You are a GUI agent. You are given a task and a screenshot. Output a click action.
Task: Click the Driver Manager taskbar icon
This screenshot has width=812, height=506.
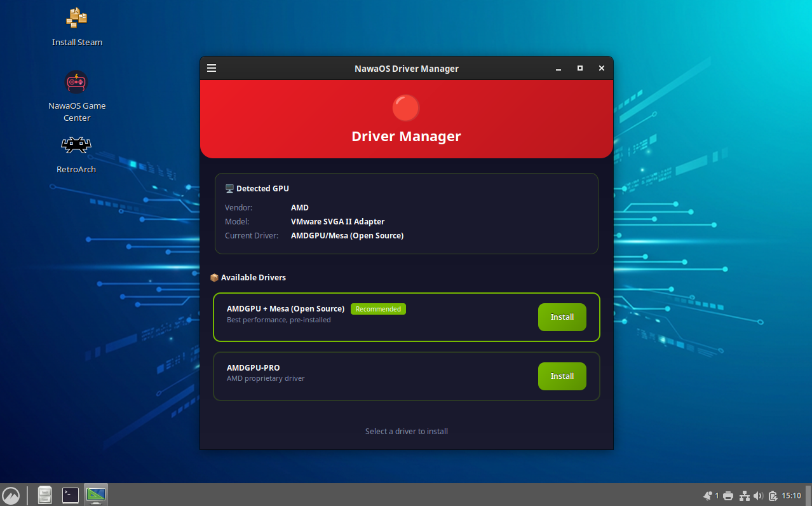coord(95,495)
